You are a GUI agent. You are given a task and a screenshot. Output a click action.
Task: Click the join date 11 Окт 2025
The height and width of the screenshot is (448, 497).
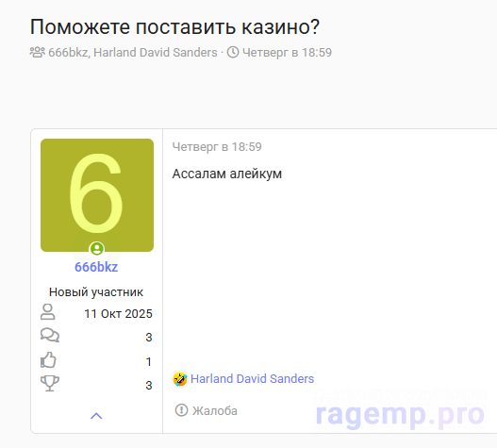pyautogui.click(x=118, y=313)
